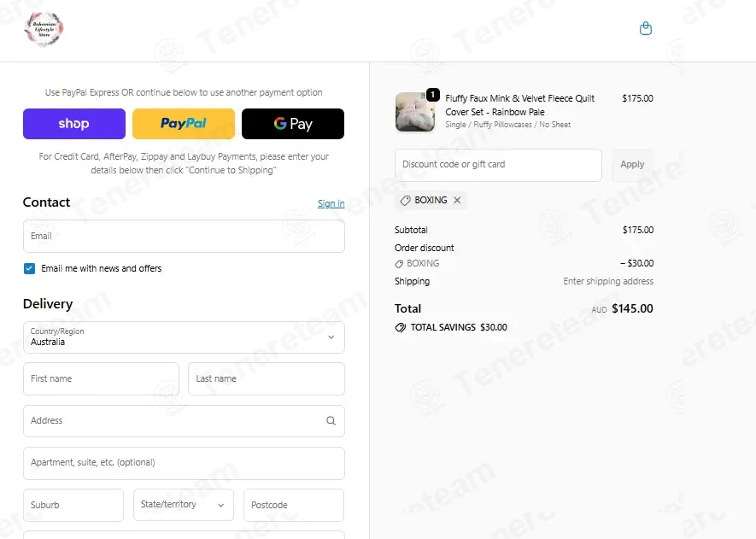Click into the Postcode field

[x=294, y=505]
